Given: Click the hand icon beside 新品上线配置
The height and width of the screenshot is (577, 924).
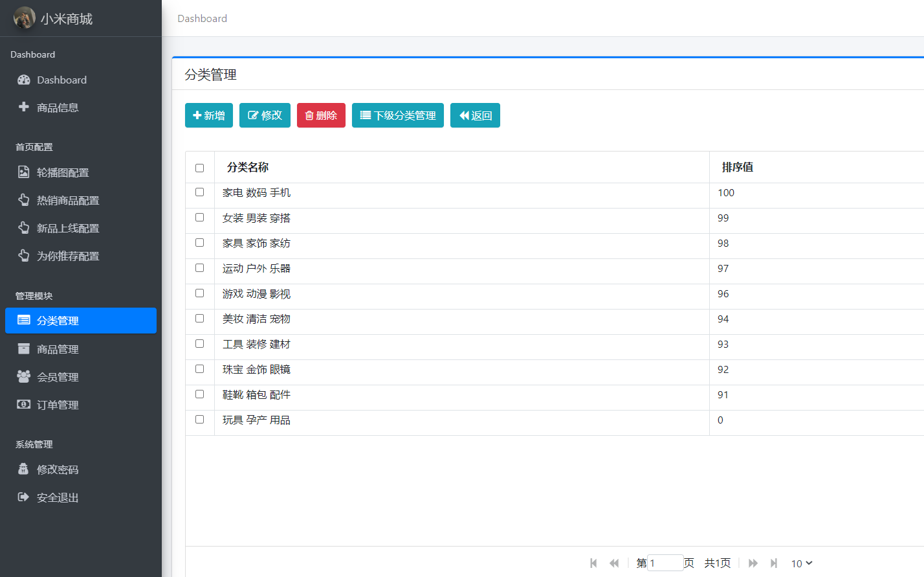Looking at the screenshot, I should (24, 227).
